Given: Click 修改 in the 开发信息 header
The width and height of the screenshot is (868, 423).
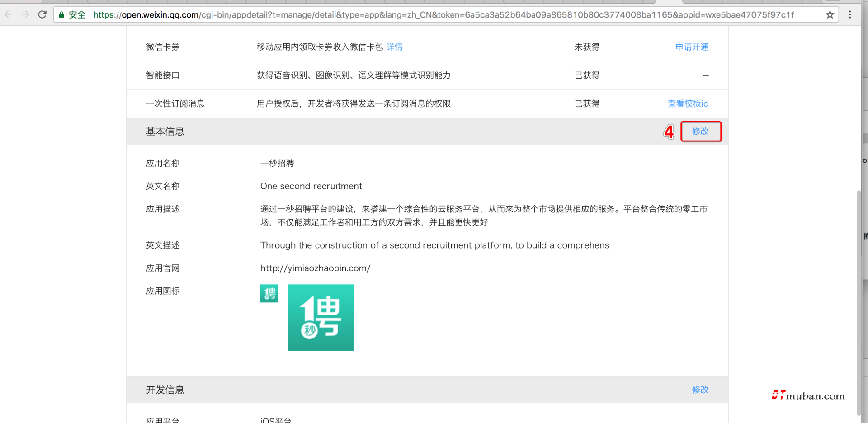Looking at the screenshot, I should click(x=700, y=390).
